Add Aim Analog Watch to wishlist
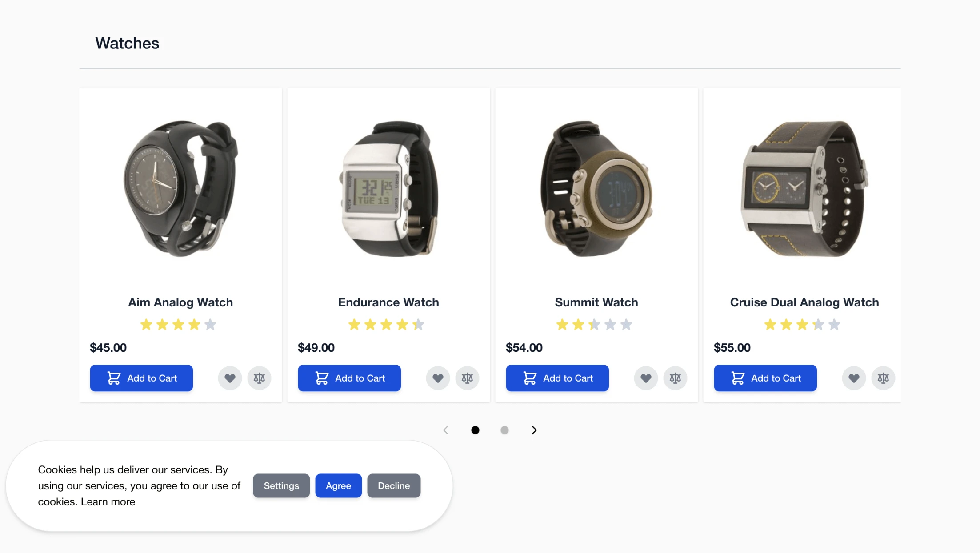The image size is (980, 553). coord(230,378)
